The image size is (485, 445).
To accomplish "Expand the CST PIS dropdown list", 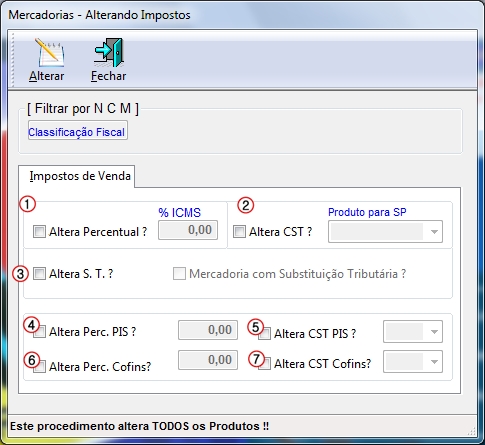I will pyautogui.click(x=413, y=332).
